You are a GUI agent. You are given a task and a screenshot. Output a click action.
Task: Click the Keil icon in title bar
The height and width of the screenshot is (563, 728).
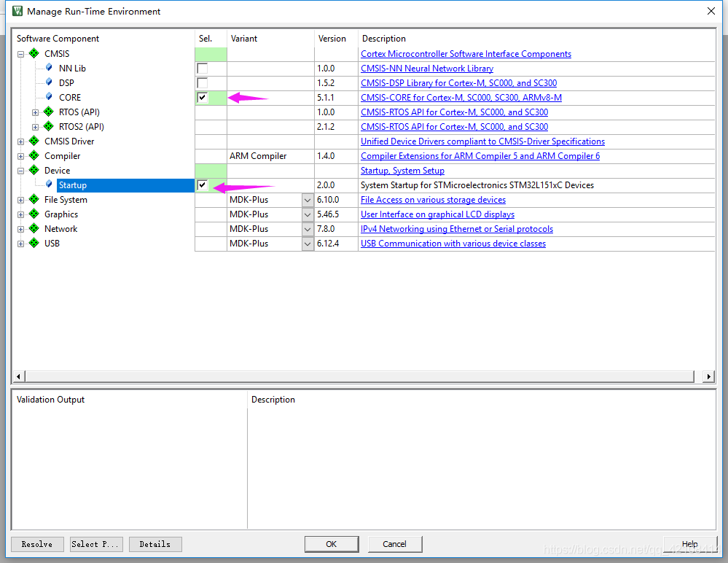17,11
